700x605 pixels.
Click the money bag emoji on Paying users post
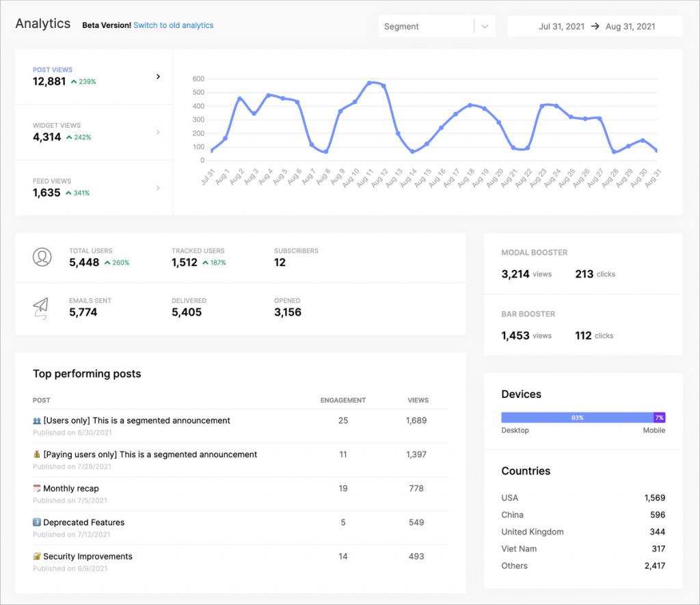(37, 455)
